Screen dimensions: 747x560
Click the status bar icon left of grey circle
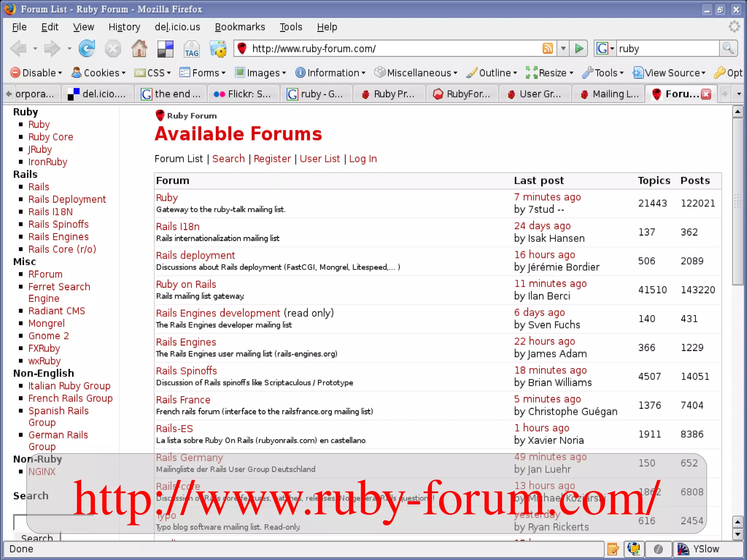pyautogui.click(x=634, y=549)
